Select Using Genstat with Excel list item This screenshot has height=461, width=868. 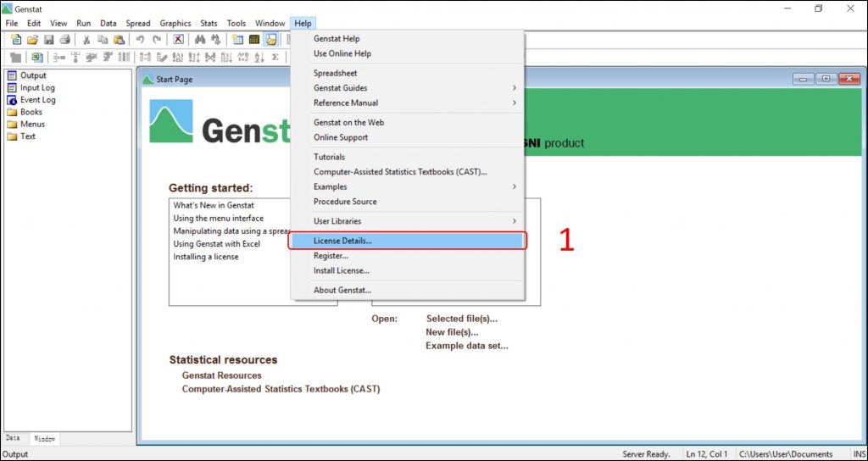216,243
